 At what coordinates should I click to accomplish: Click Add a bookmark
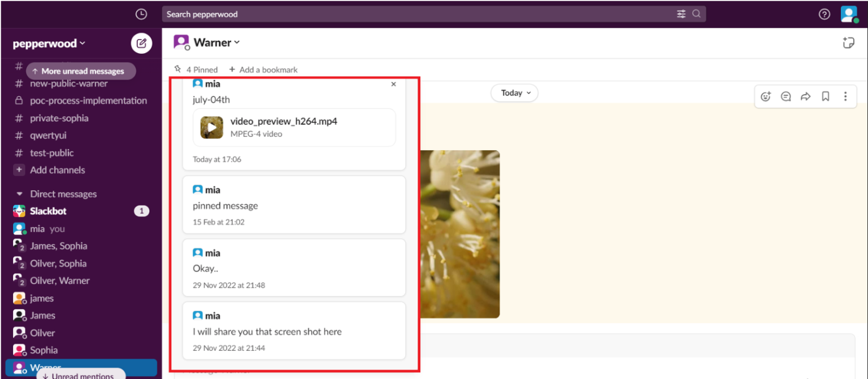pyautogui.click(x=263, y=69)
